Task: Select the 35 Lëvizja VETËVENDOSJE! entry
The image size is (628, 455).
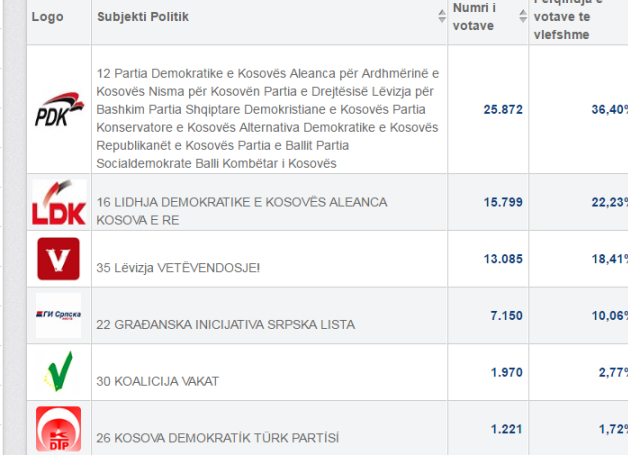Action: click(178, 268)
